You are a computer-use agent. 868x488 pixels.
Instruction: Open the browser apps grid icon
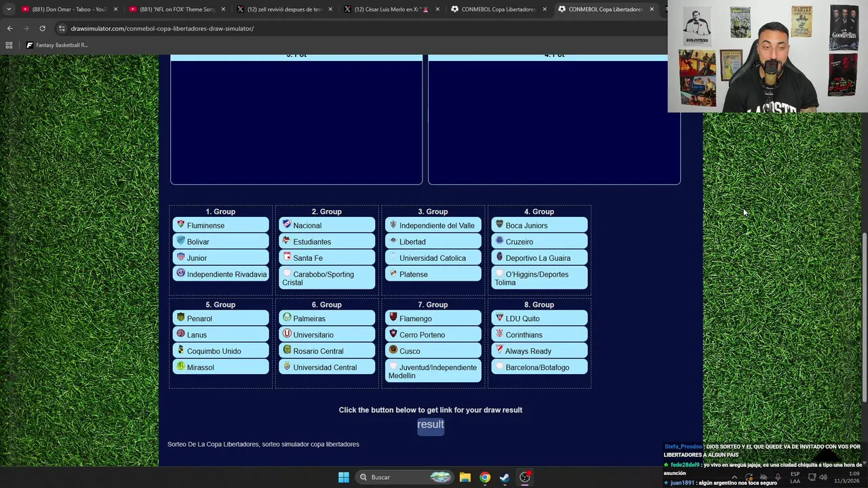click(x=9, y=45)
